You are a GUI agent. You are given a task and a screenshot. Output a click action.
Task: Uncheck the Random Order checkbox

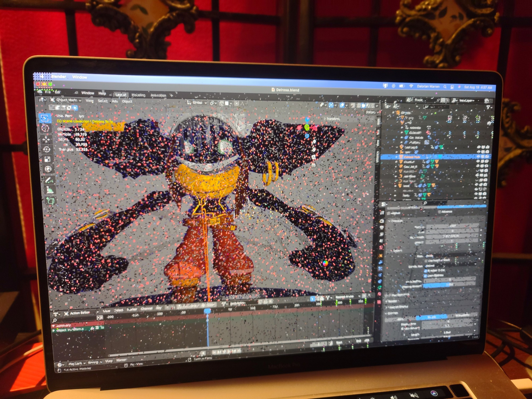tap(426, 271)
